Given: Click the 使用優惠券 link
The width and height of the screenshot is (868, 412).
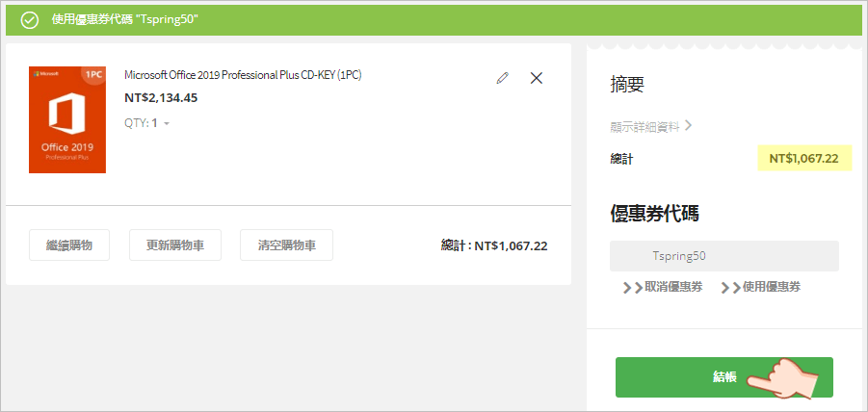Looking at the screenshot, I should click(761, 287).
